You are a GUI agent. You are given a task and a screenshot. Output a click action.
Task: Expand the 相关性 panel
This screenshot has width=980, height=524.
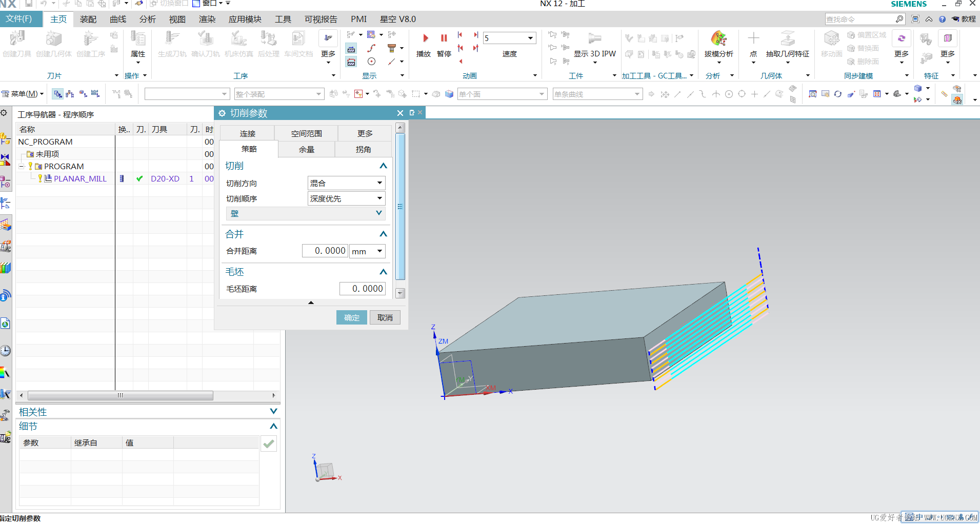click(273, 411)
